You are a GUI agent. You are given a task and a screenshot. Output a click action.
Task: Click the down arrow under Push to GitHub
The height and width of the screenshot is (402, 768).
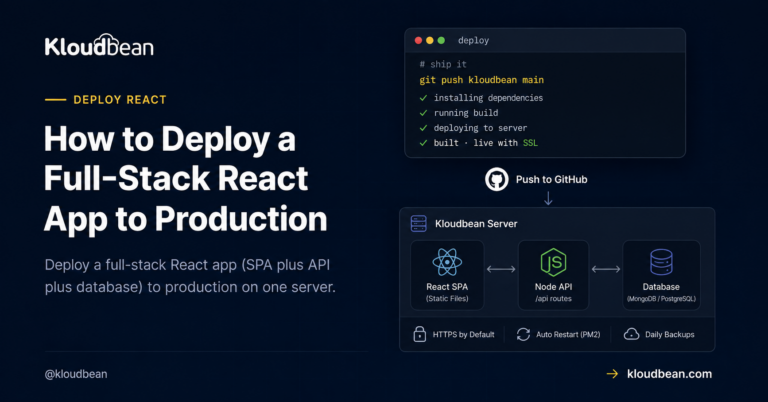pos(548,198)
